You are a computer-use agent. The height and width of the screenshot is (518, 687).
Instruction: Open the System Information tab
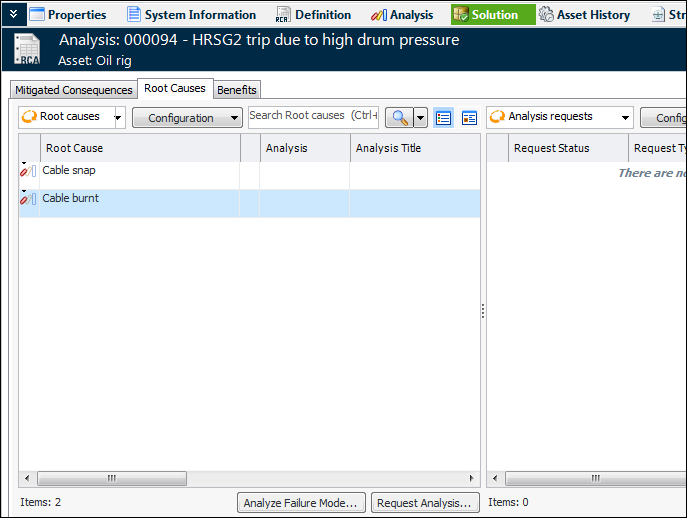191,14
